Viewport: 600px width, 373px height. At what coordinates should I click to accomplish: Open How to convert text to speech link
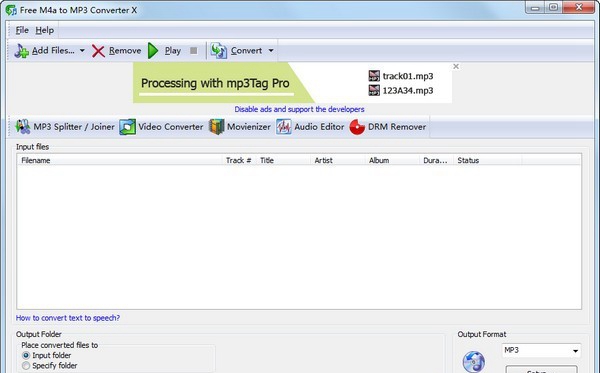pos(68,318)
